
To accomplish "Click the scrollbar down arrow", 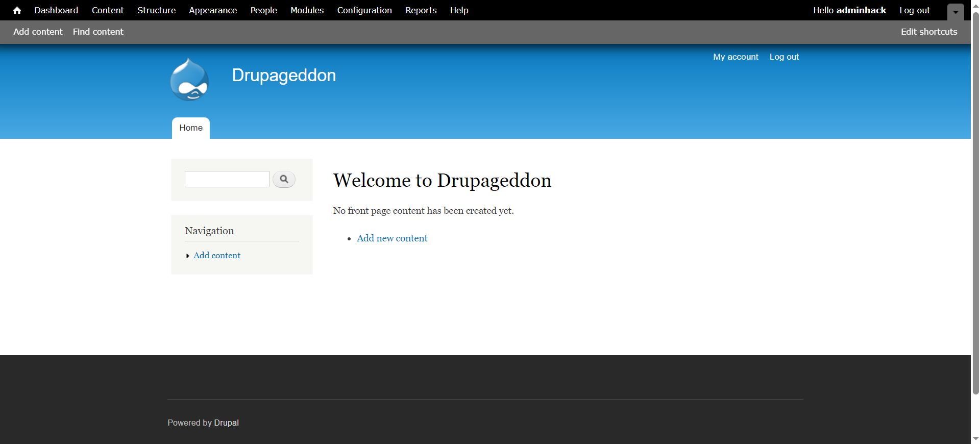I will point(975,439).
